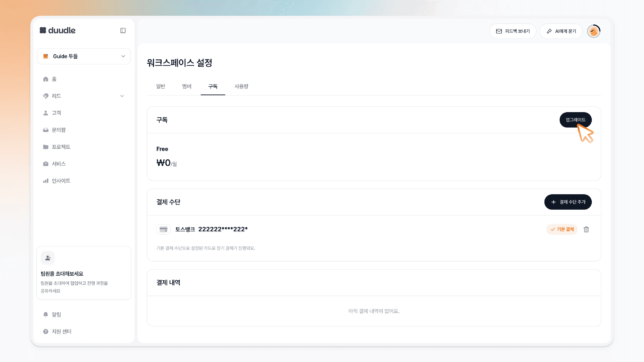Open 알림 notifications
Viewport: 644px width, 362px height.
pyautogui.click(x=84, y=315)
